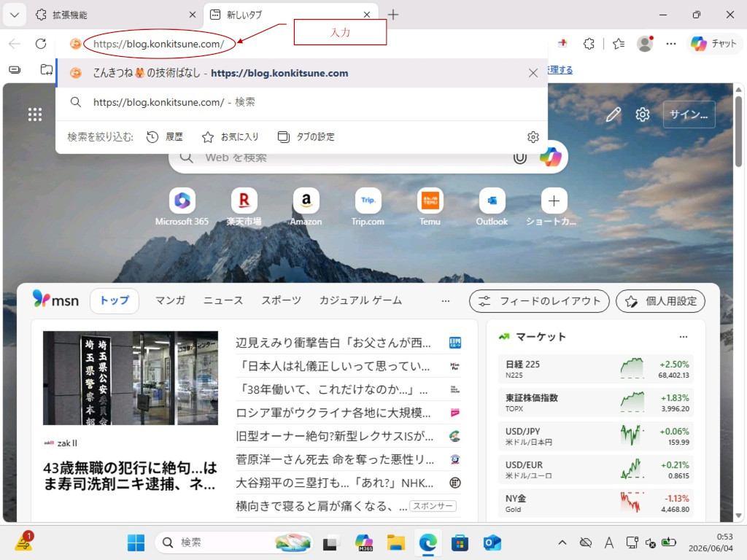Click the taskbar 検索 box

(234, 542)
